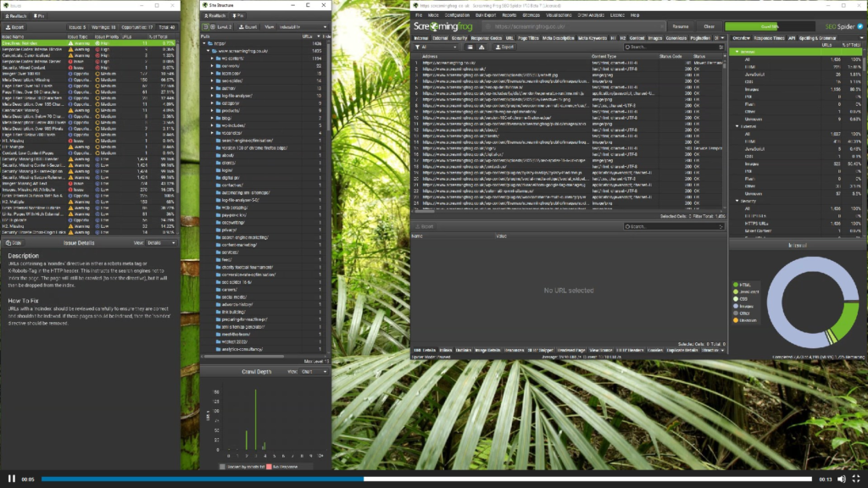This screenshot has width=868, height=488.
Task: Expand all tree nodes in Site Structure toolbar
Action: [213, 27]
